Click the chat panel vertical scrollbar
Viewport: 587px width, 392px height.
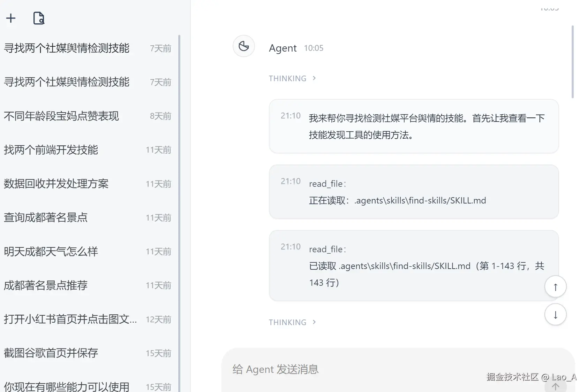pos(573,62)
